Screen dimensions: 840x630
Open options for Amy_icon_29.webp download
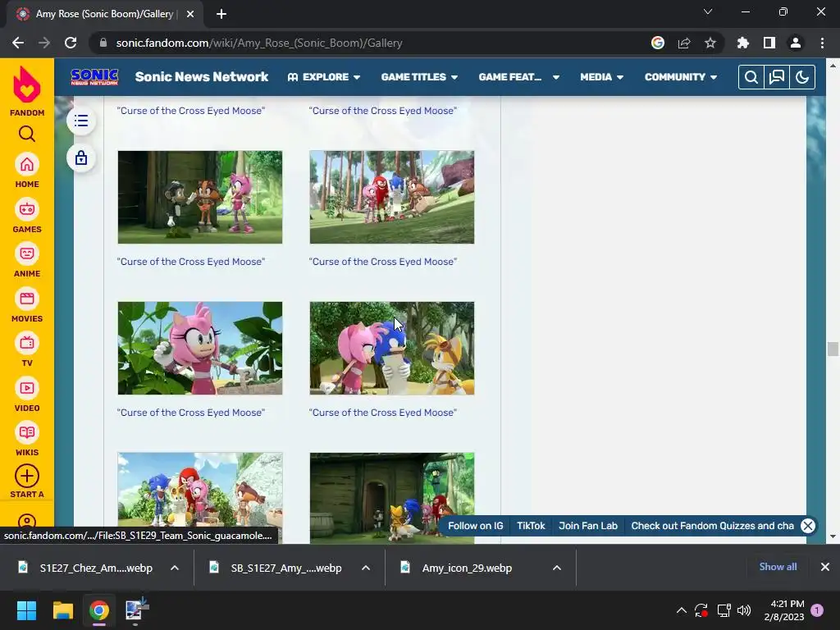pyautogui.click(x=557, y=568)
